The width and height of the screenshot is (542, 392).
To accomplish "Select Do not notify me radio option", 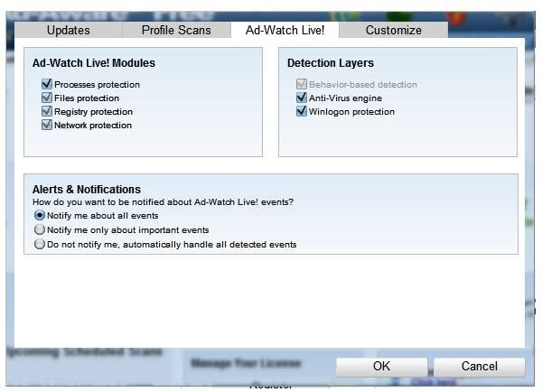I will tap(40, 244).
